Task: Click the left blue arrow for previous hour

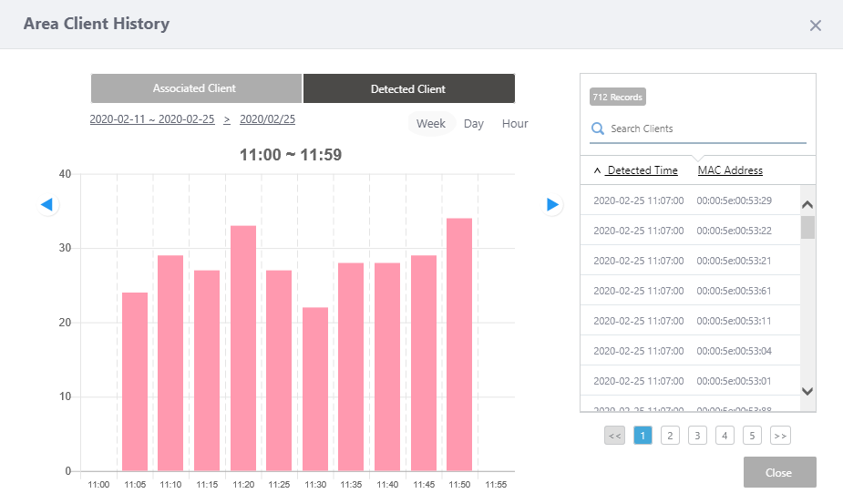Action: (47, 205)
